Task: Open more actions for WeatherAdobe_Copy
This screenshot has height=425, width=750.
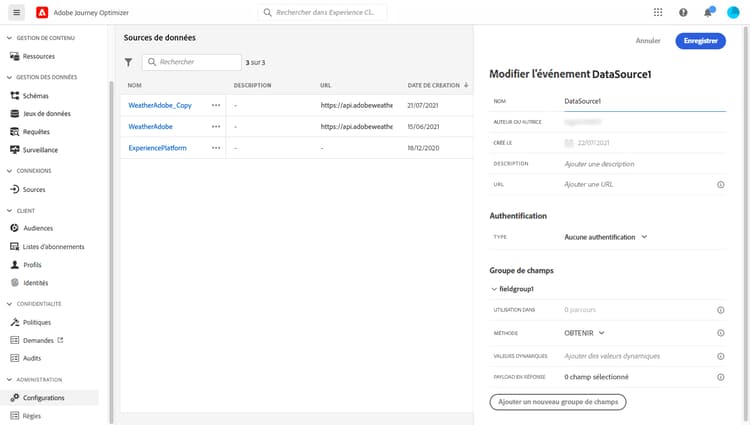Action: coord(216,105)
